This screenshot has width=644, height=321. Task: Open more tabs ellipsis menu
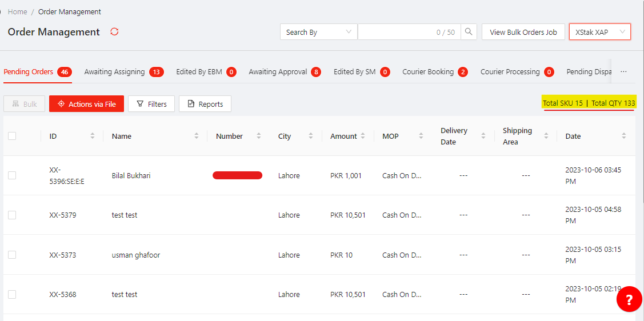pyautogui.click(x=623, y=72)
